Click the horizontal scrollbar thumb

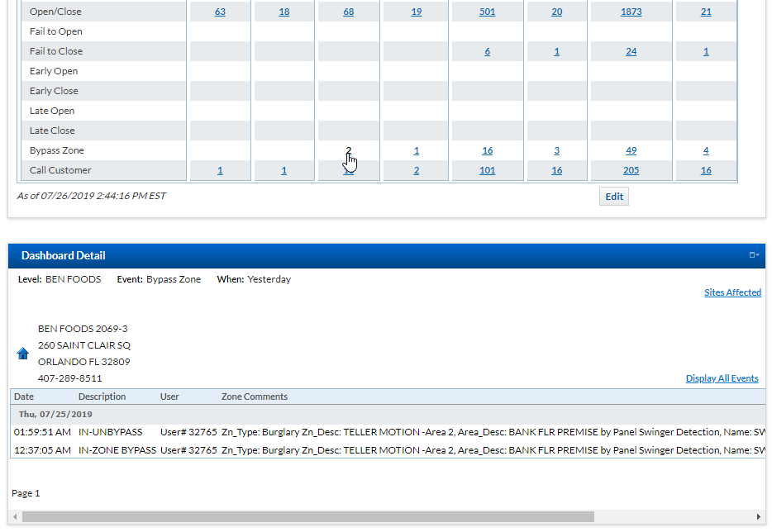pyautogui.click(x=307, y=517)
